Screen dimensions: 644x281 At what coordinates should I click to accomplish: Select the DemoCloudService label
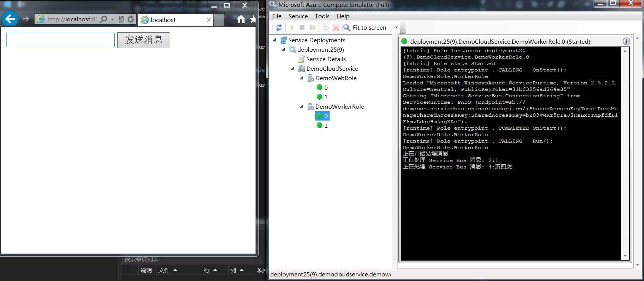click(x=332, y=68)
